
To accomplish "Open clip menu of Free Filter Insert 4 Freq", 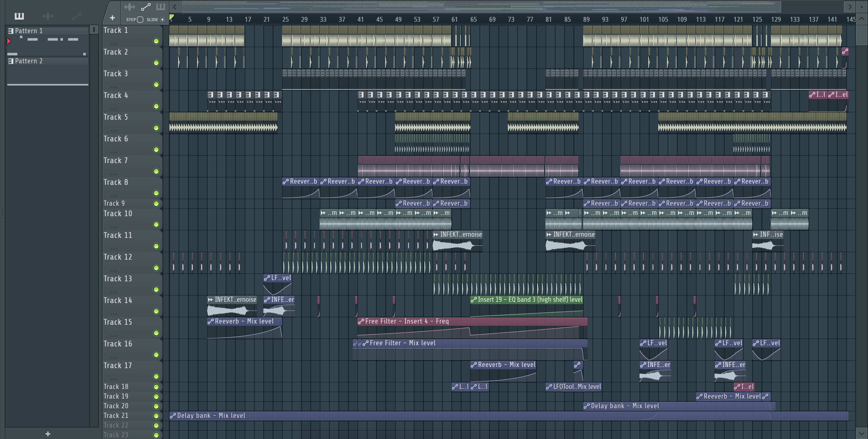I will coord(361,321).
